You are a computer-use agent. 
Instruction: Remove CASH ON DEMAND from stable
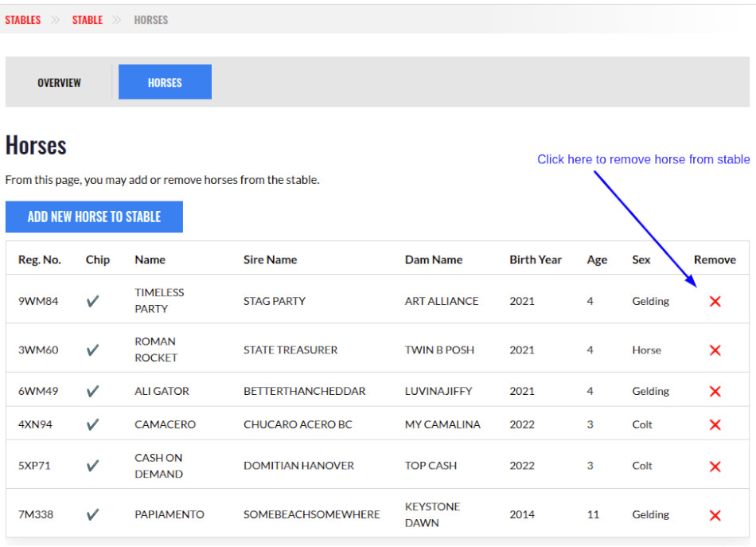715,466
